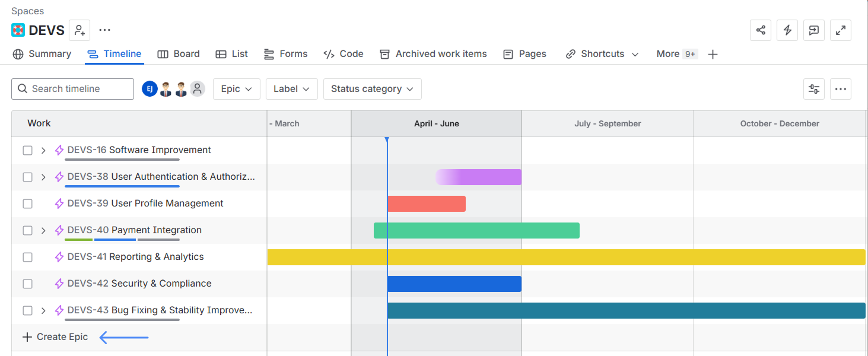
Task: Click the Pages tab's document icon
Action: click(x=508, y=54)
